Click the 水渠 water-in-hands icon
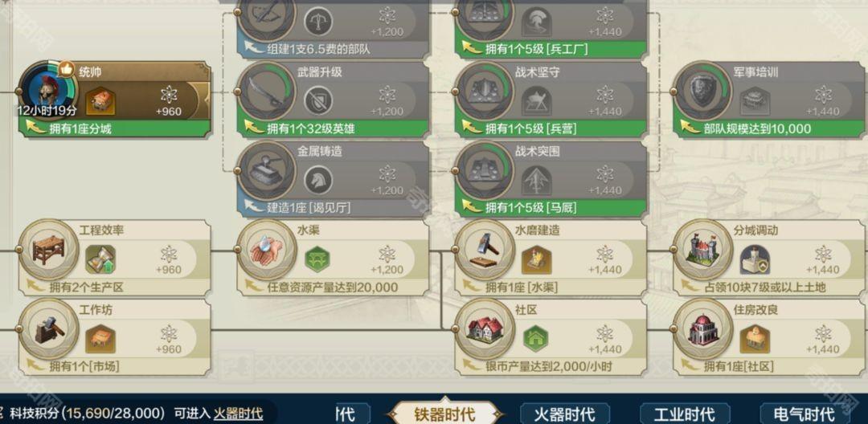Viewport: 868px width, 424px height. [266, 249]
